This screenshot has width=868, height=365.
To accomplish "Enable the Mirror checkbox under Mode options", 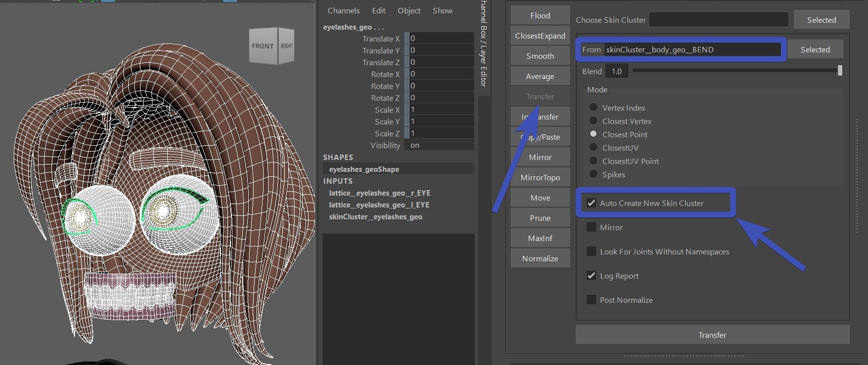I will [591, 227].
